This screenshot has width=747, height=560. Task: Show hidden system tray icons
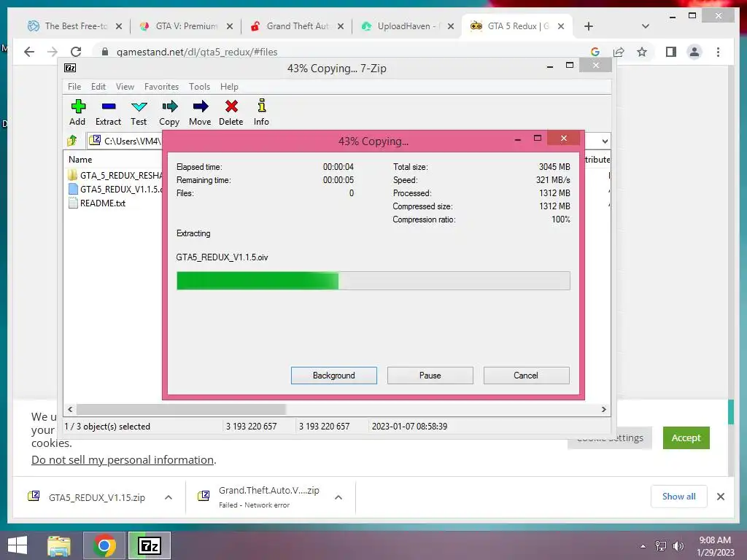click(643, 546)
